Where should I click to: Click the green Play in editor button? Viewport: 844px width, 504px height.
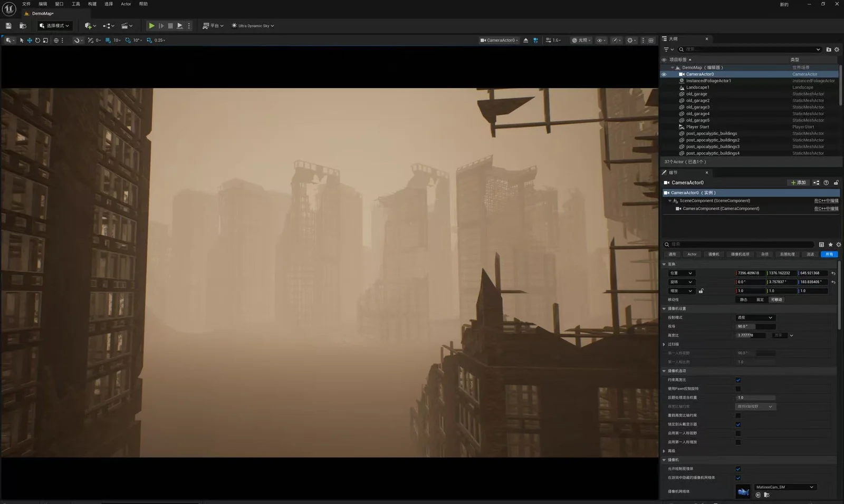[x=151, y=25]
